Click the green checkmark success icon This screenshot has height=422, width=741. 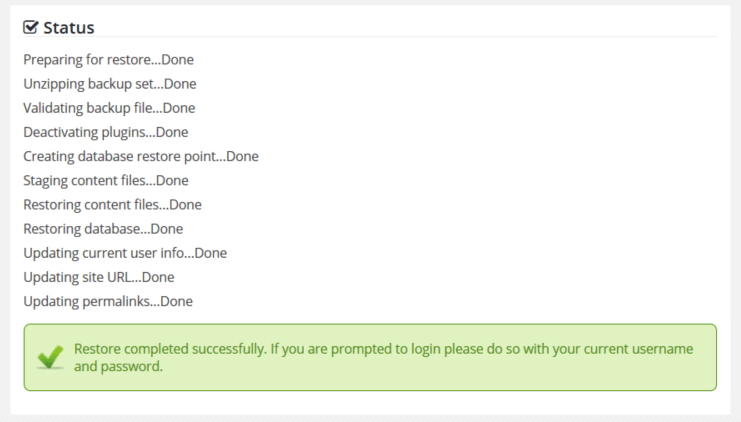coord(49,357)
